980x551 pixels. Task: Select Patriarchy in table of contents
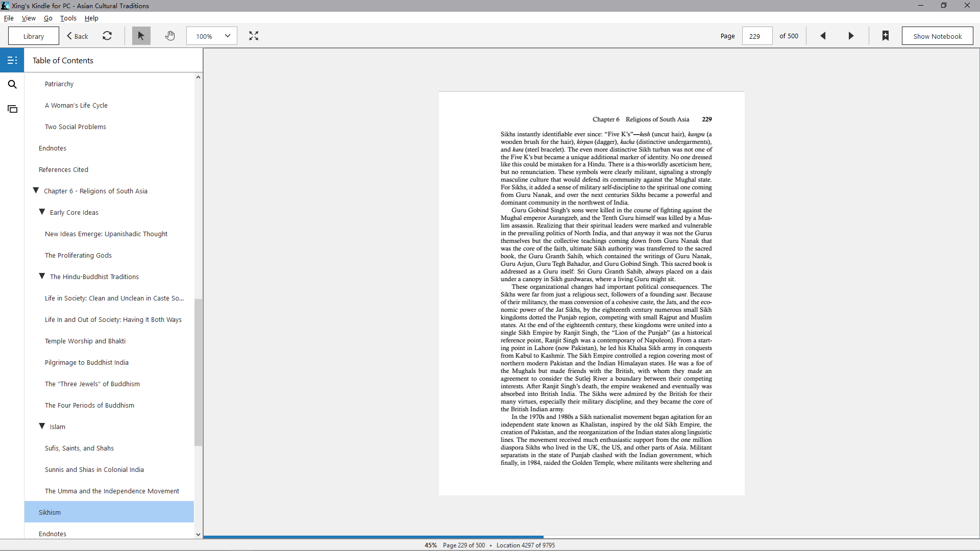coord(59,84)
